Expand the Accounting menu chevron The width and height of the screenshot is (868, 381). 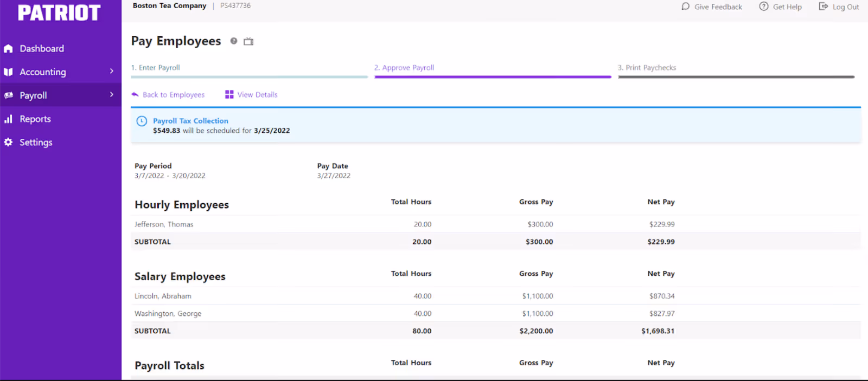(112, 72)
